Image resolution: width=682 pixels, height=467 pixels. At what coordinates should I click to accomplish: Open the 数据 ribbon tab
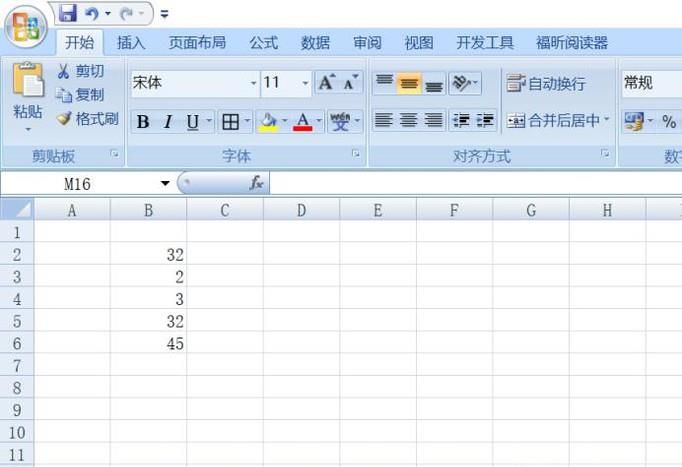[315, 43]
